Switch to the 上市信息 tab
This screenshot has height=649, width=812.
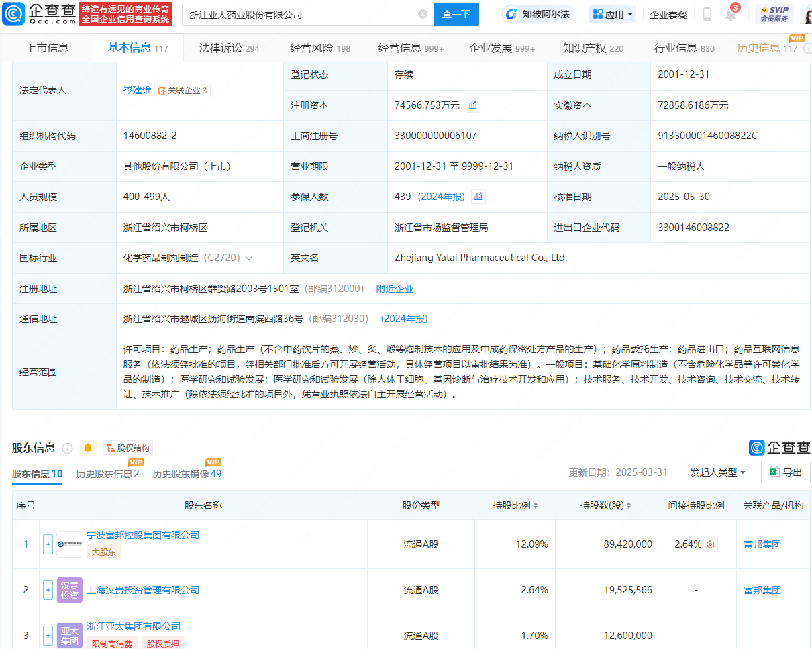tap(47, 48)
